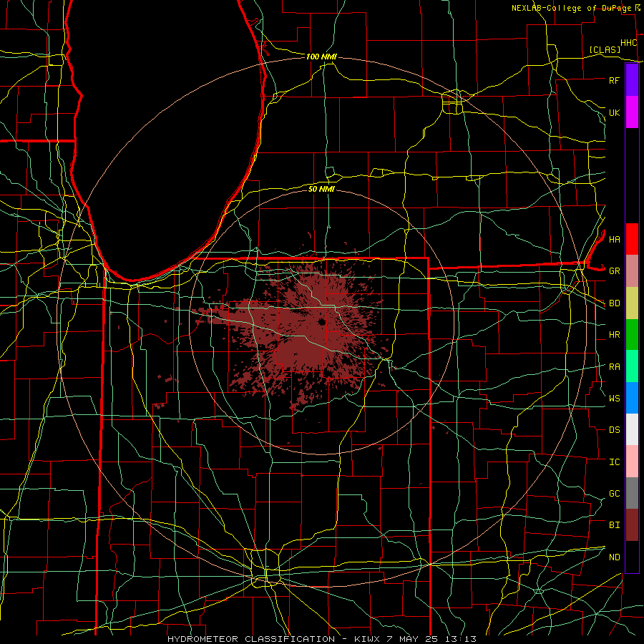Click the 13:13 time stamp
This screenshot has width=644, height=644.
[x=462, y=639]
